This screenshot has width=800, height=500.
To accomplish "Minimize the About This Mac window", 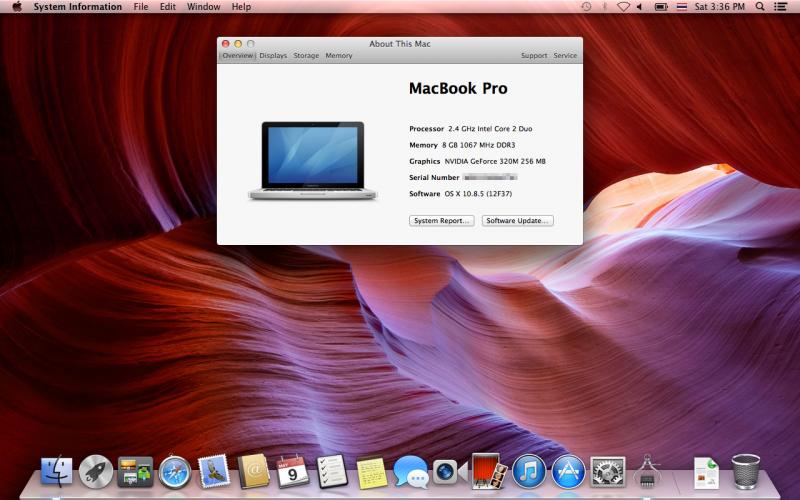I will (238, 44).
